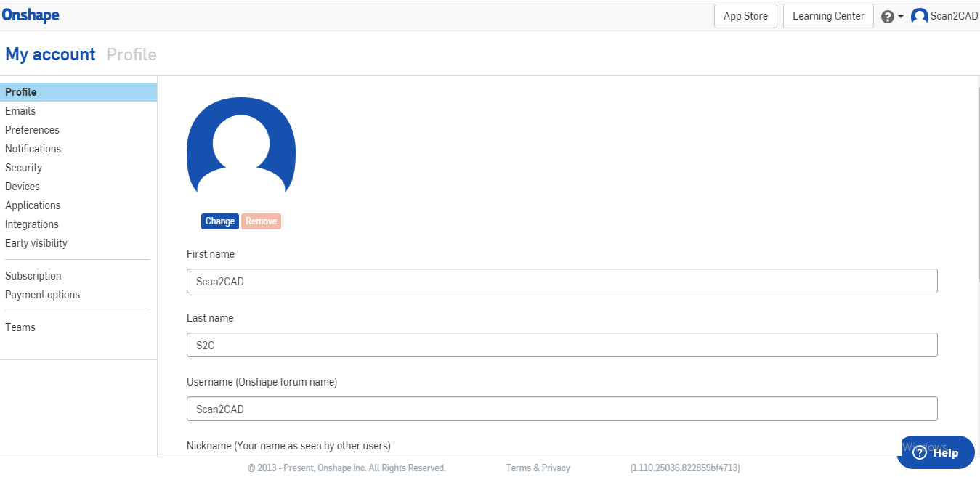
Task: Expand the dropdown arrow beside the help icon
Action: click(899, 15)
